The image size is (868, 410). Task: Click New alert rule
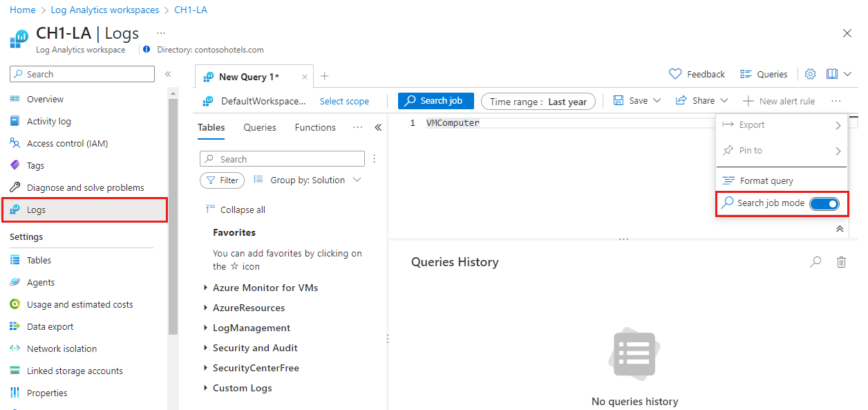pyautogui.click(x=779, y=101)
